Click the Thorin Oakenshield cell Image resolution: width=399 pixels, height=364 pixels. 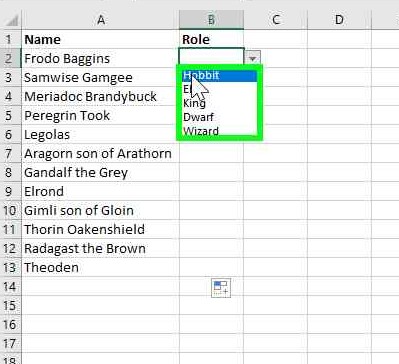pyautogui.click(x=101, y=230)
